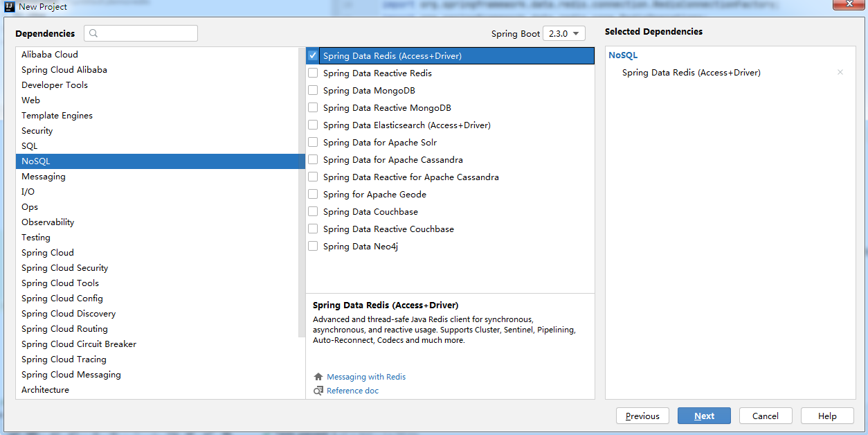
Task: Enable Spring Data Elasticsearch (Access+Driver)
Action: 313,125
